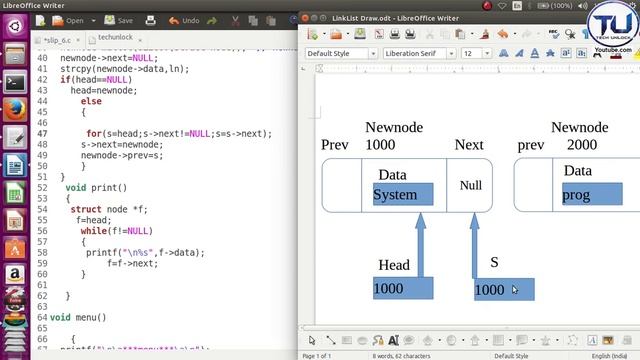The height and width of the screenshot is (360, 640).
Task: Click the Save icon in Writer toolbar
Action: click(x=360, y=34)
